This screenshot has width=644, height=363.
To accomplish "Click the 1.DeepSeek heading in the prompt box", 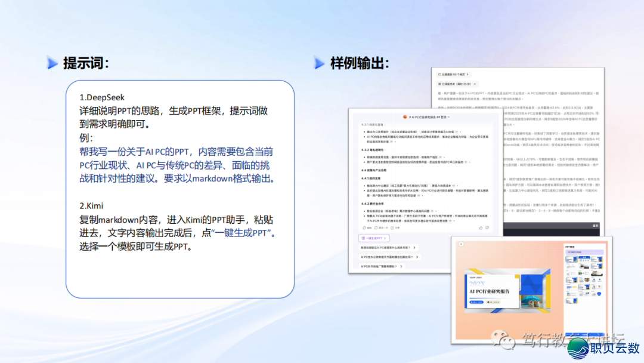I will [102, 97].
